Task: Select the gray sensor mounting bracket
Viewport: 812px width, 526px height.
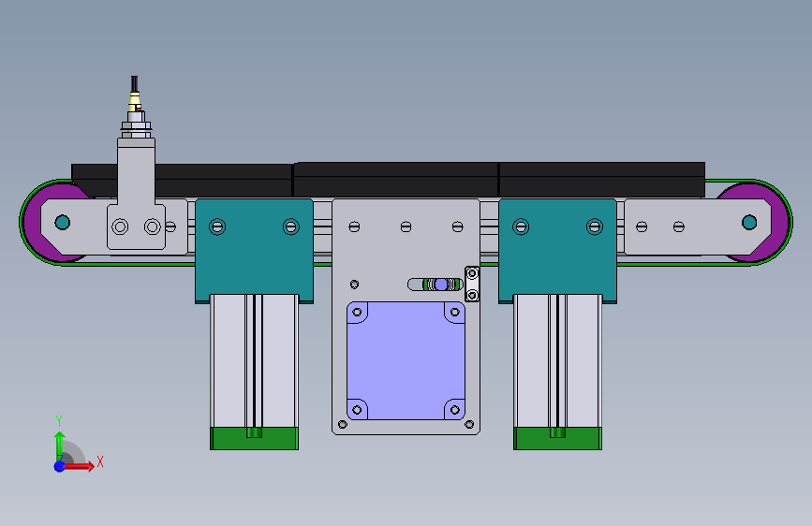Action: [x=136, y=194]
